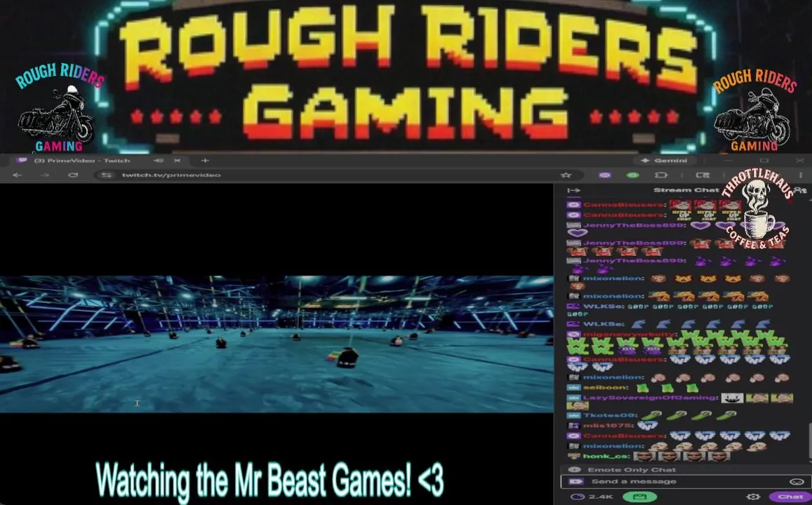This screenshot has height=505, width=812.
Task: Click username Tkotes09 in chat
Action: pyautogui.click(x=608, y=415)
